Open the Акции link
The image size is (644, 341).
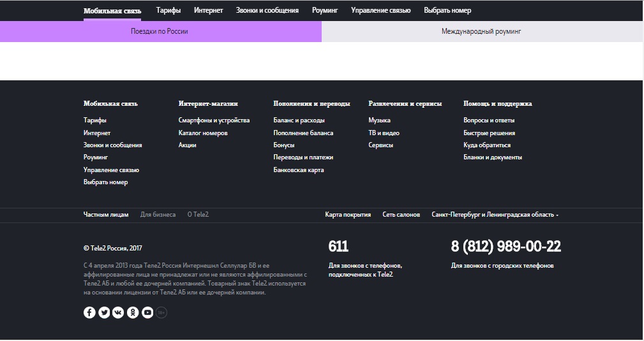click(187, 145)
